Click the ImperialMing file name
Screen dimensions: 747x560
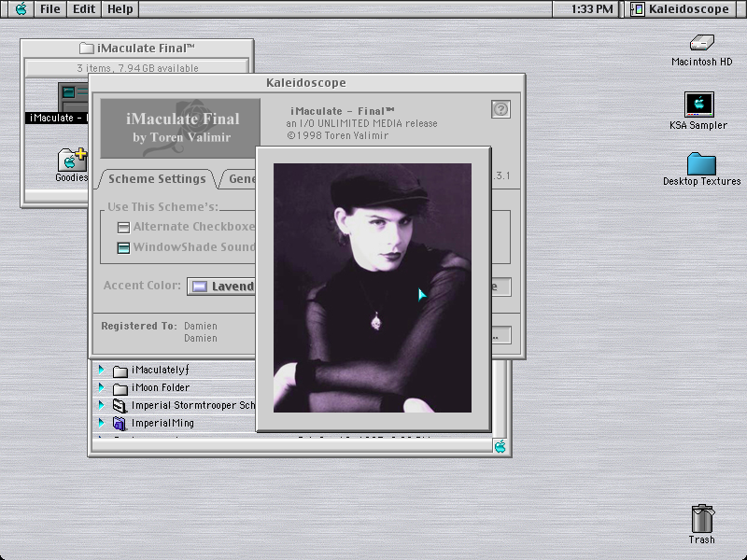pyautogui.click(x=162, y=423)
